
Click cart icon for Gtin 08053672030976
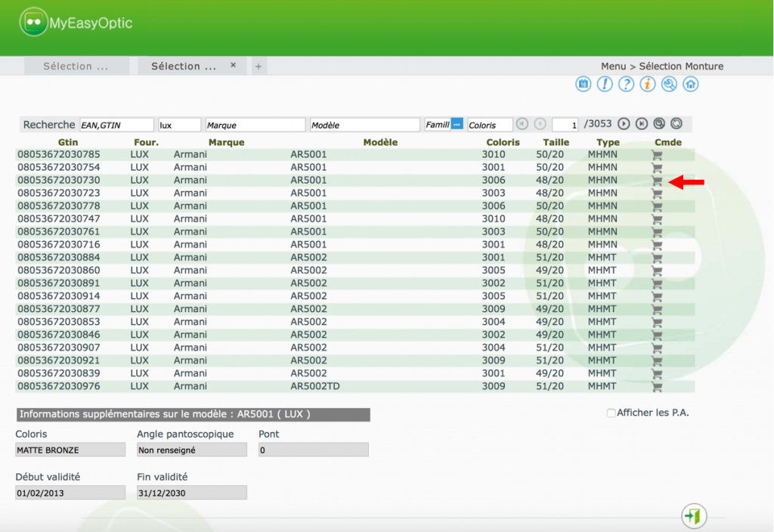657,386
